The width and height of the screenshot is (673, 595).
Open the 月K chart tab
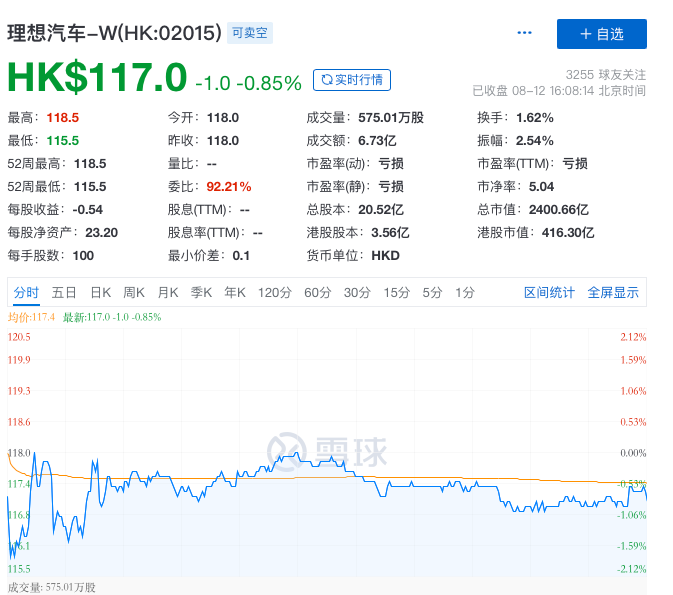(x=168, y=292)
